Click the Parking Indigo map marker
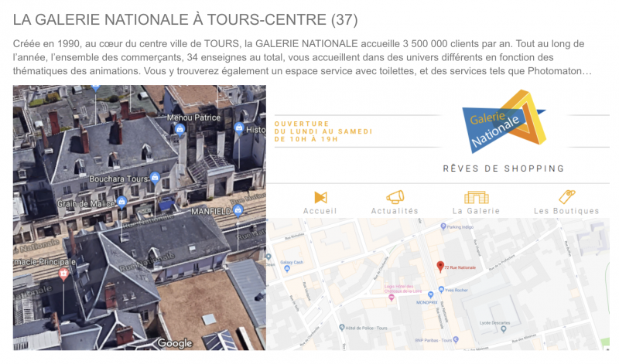Viewport: 619px width, 364px height. coord(443,226)
